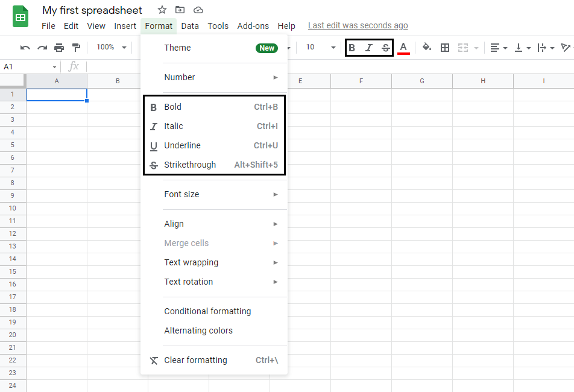The width and height of the screenshot is (574, 392).
Task: Toggle Bold in the toolbar
Action: pos(352,48)
